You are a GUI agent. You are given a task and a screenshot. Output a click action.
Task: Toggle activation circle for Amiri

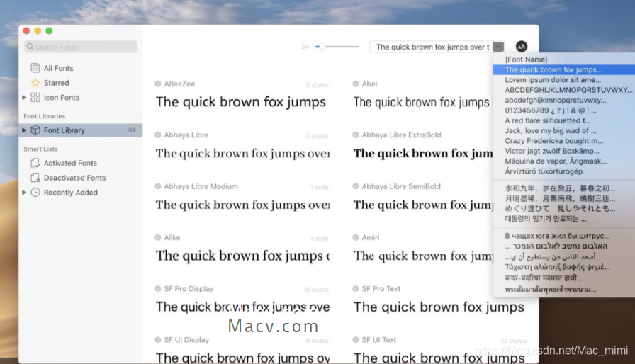tap(356, 237)
